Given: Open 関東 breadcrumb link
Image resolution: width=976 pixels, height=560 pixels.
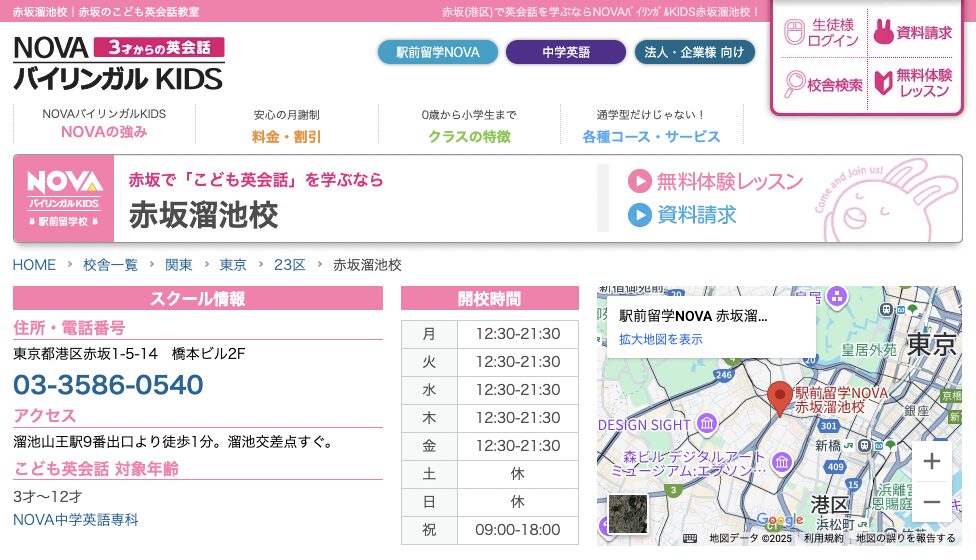Looking at the screenshot, I should coord(179,265).
